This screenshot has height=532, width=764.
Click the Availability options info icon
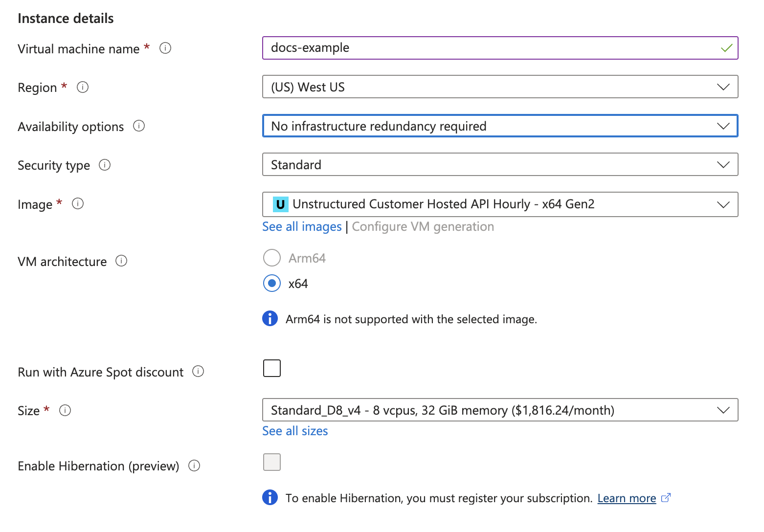pos(138,126)
